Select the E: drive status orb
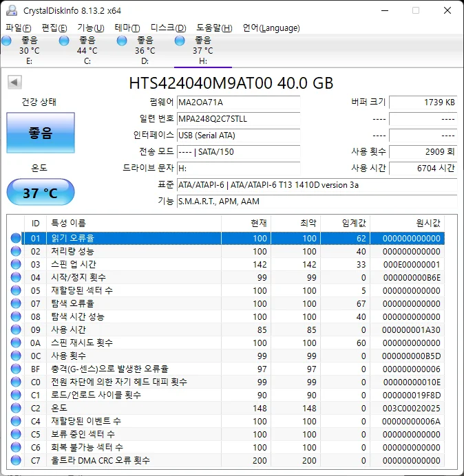Screen dimensions: 464x476 click(6, 41)
